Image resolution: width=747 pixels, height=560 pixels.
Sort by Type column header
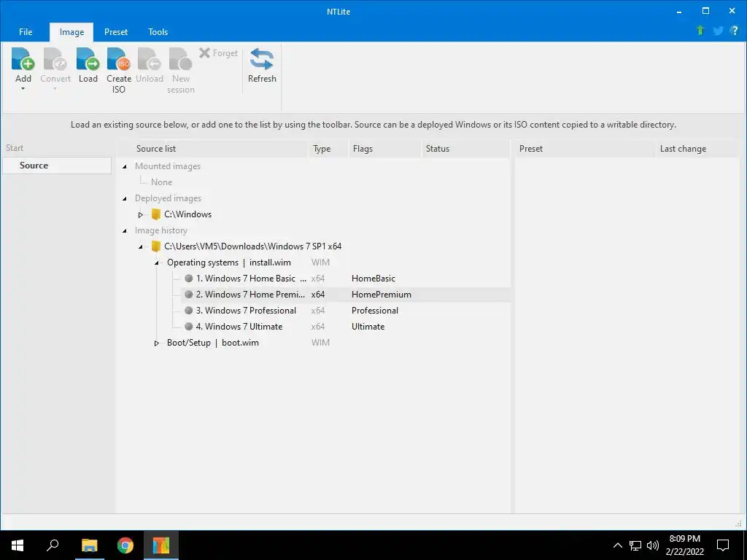tap(329, 149)
